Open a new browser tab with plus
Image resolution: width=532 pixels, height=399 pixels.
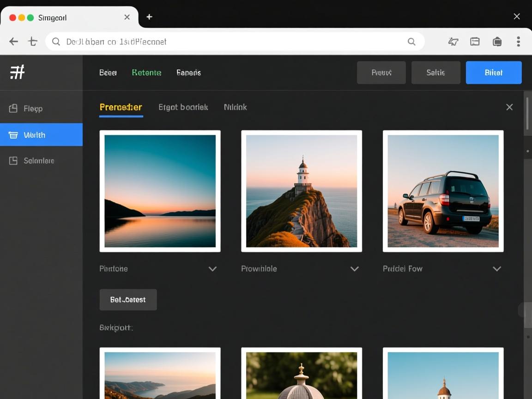(149, 17)
